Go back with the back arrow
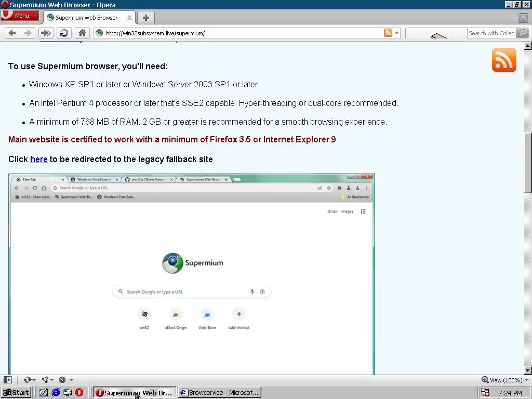The image size is (532, 399). [12, 33]
